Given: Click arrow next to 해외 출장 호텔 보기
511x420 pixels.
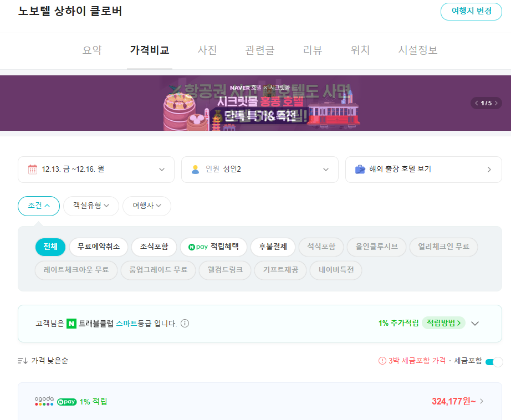Looking at the screenshot, I should point(489,170).
